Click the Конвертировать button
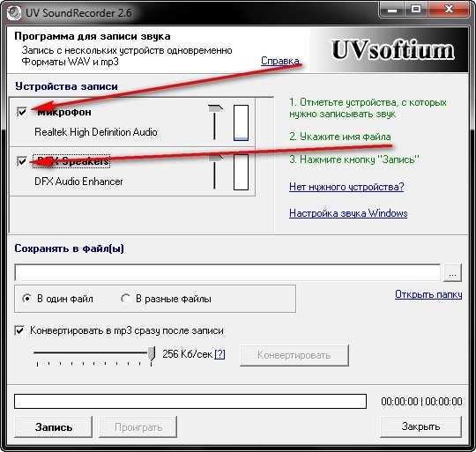The width and height of the screenshot is (476, 452). click(294, 355)
